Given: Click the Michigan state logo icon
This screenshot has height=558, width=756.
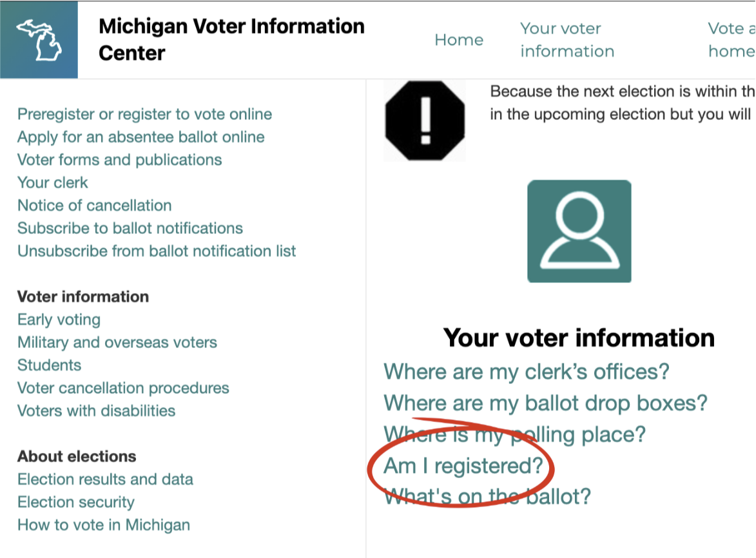Looking at the screenshot, I should pyautogui.click(x=39, y=40).
